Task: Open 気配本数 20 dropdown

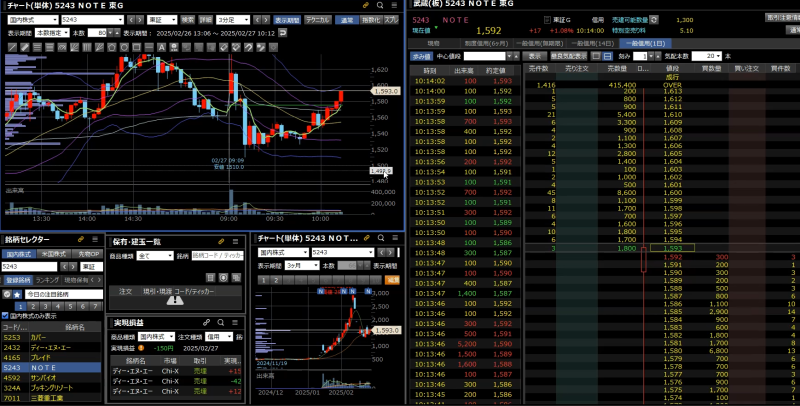Action: pyautogui.click(x=707, y=56)
